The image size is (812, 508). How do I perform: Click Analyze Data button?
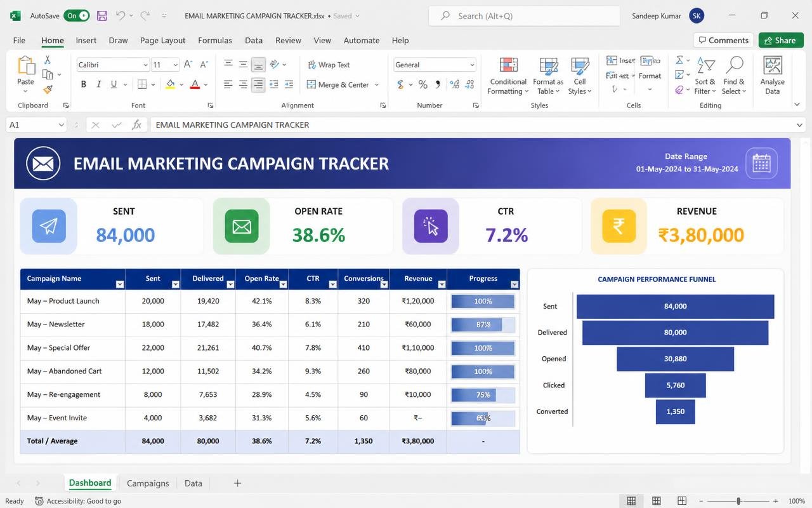tap(772, 76)
